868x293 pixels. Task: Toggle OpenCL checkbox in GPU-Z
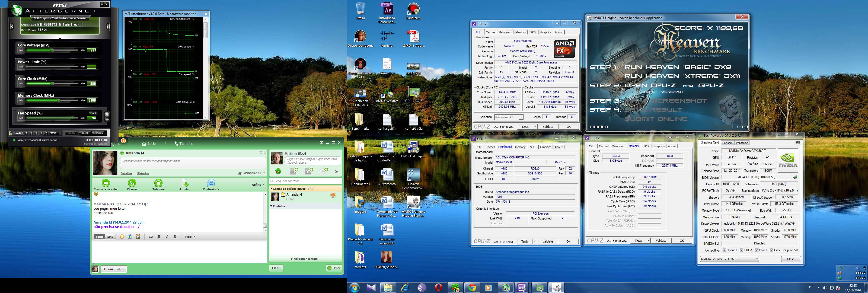coord(724,250)
